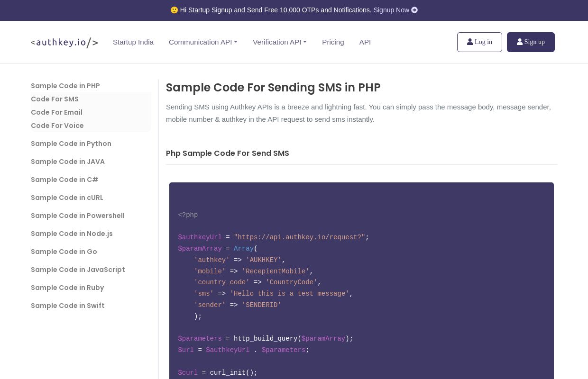Open Code For Voice section
This screenshot has width=588, height=379.
[57, 126]
